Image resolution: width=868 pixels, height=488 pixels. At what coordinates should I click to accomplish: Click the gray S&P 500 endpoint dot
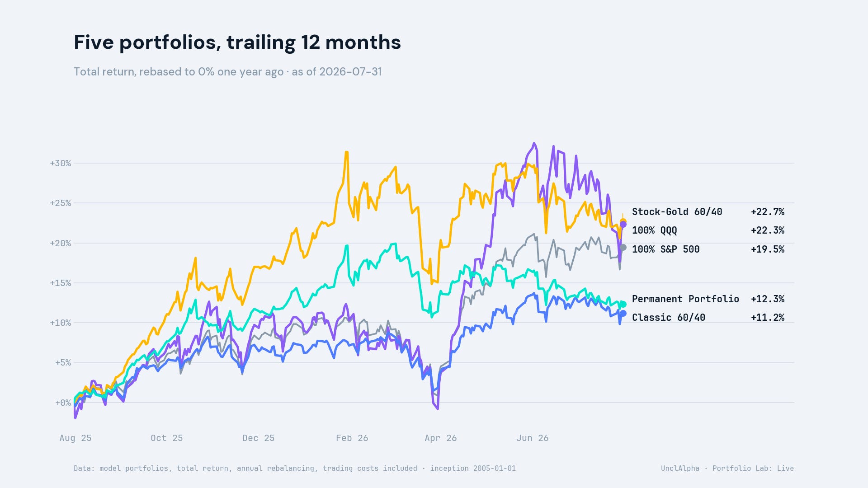coord(623,247)
